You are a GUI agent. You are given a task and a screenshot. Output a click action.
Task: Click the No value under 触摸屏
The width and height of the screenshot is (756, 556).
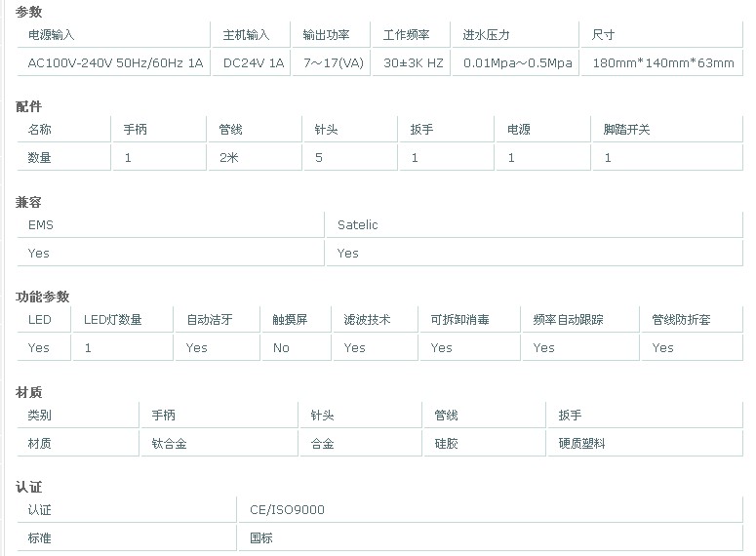pyautogui.click(x=296, y=347)
